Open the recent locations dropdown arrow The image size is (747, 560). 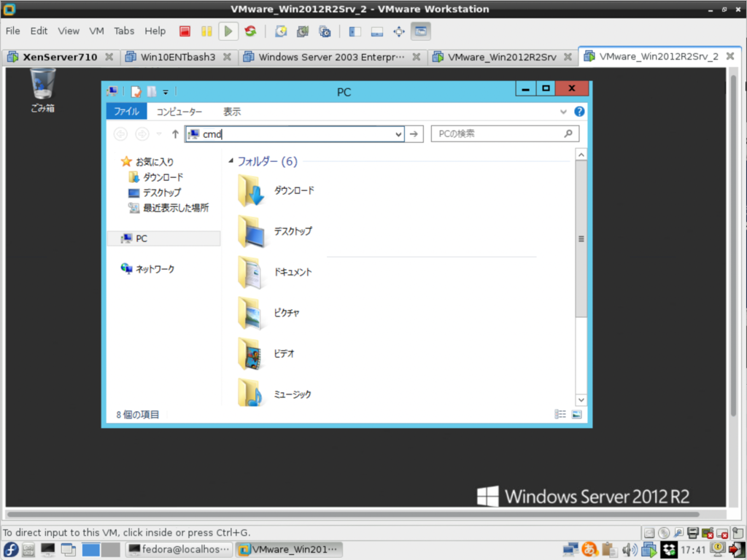pos(159,134)
